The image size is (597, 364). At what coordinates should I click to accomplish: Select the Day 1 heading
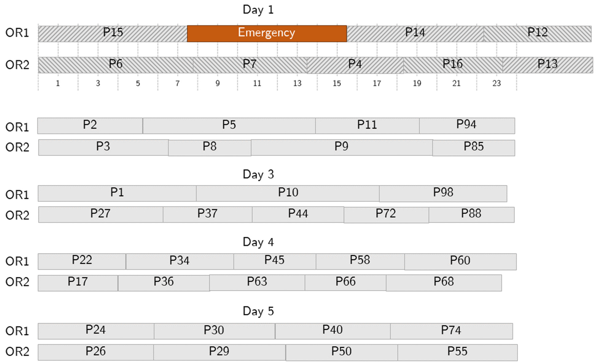[x=258, y=10]
